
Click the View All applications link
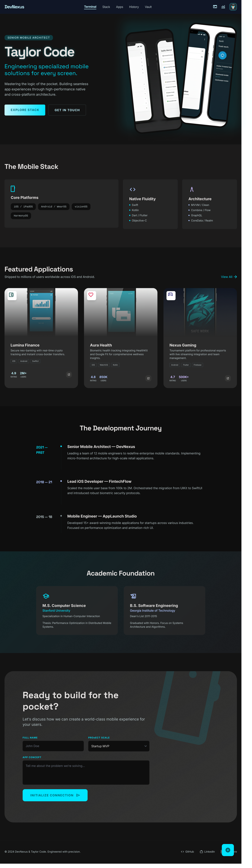pos(229,277)
